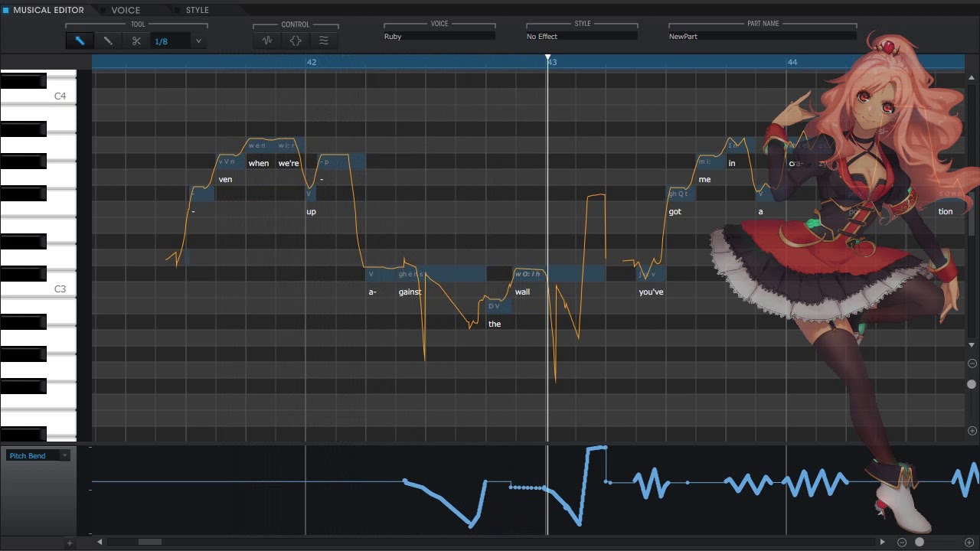This screenshot has height=551, width=980.
Task: Click the horizontal zoom out minus icon
Action: click(902, 542)
